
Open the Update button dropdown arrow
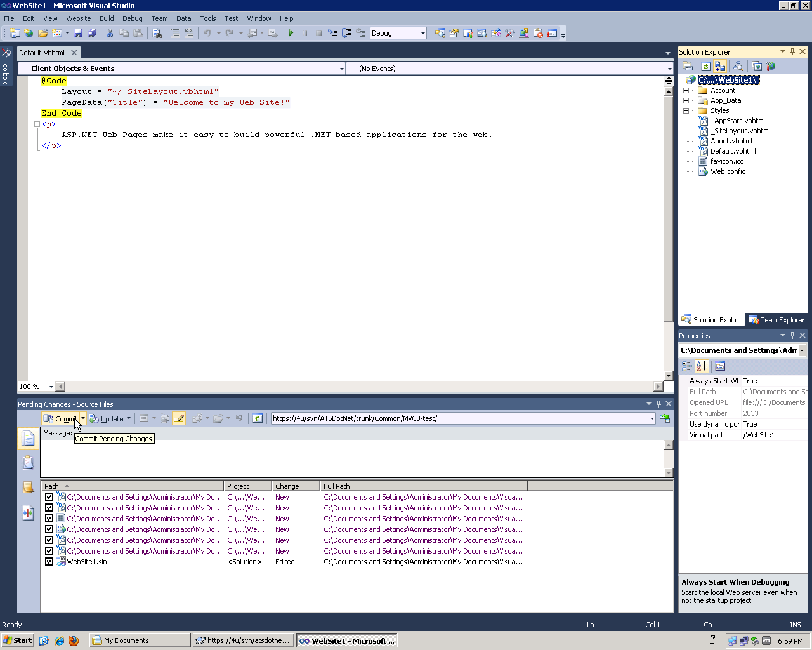point(128,418)
